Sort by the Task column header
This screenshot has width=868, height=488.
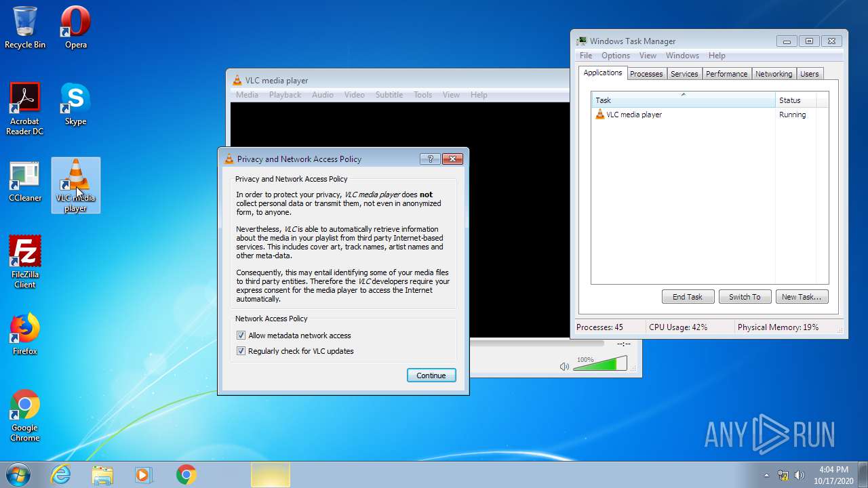683,100
